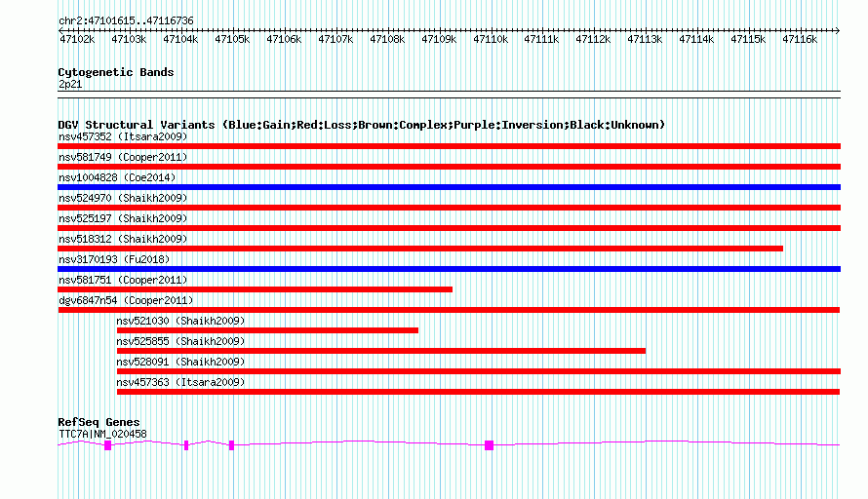
Task: Click the blue gain bar under nsv1004828
Action: (449, 187)
